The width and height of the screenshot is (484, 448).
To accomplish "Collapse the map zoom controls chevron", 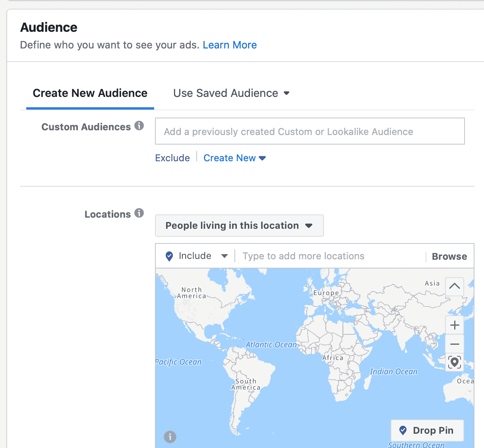I will click(x=454, y=286).
